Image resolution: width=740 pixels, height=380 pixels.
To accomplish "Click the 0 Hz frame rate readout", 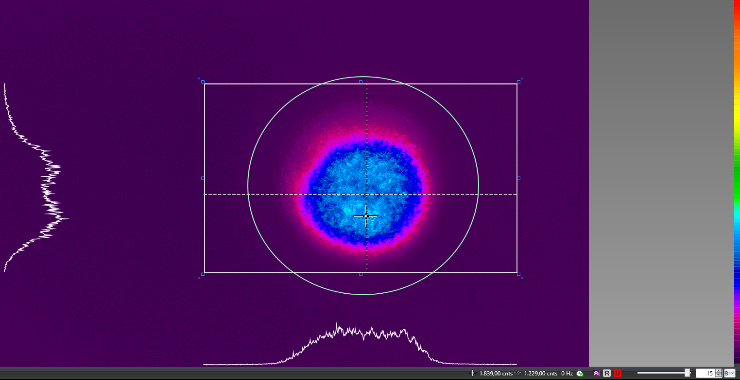I will [x=566, y=373].
